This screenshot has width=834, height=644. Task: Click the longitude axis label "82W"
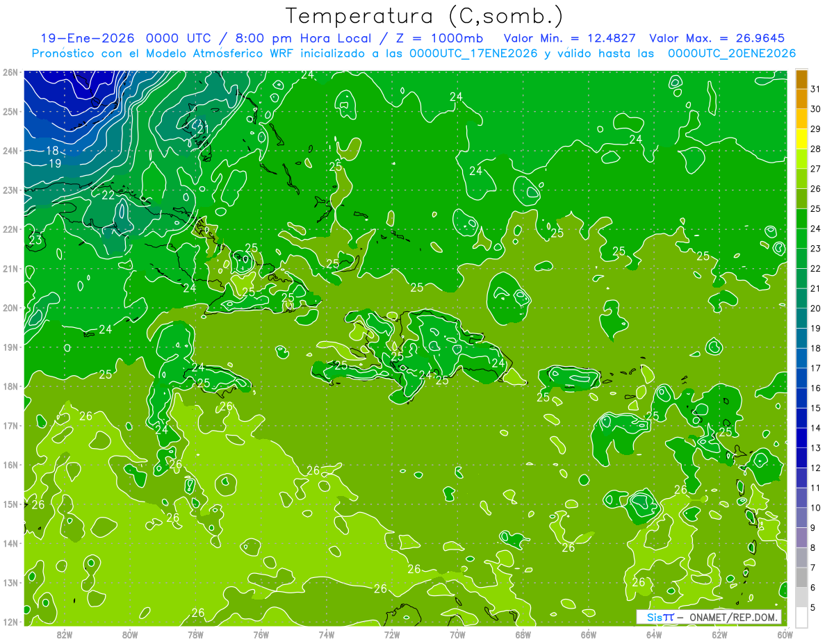click(x=65, y=634)
